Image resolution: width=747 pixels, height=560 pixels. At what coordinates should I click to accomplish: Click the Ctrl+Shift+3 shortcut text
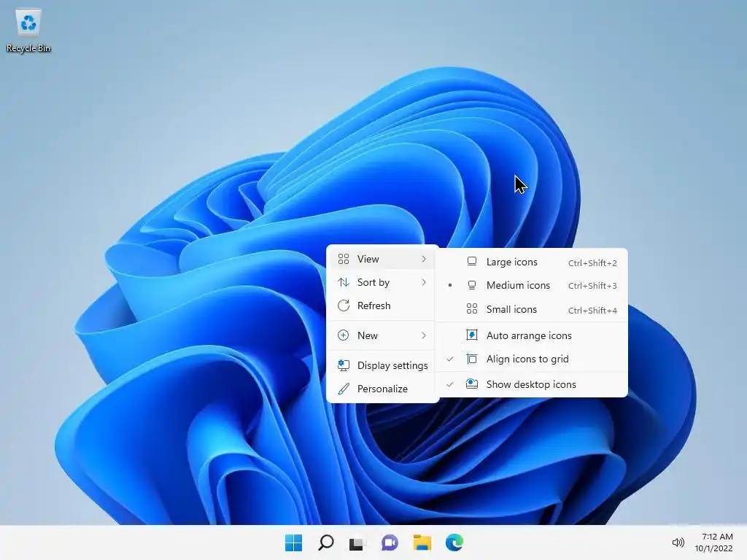[592, 286]
